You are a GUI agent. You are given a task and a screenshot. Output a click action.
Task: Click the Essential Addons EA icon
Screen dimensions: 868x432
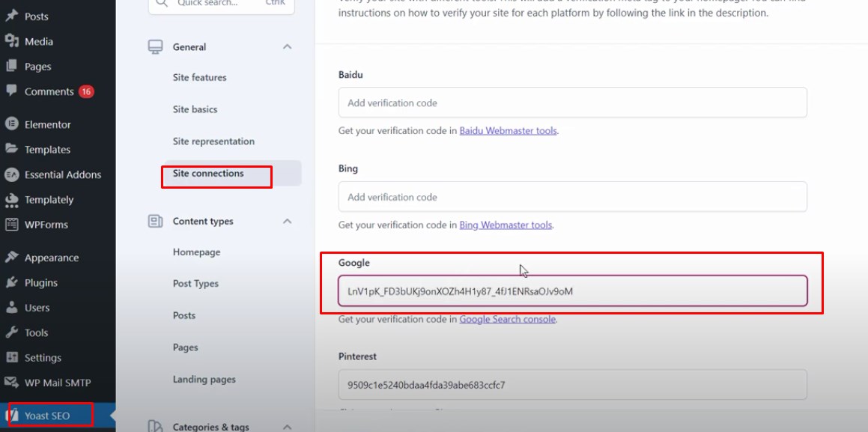tap(12, 174)
